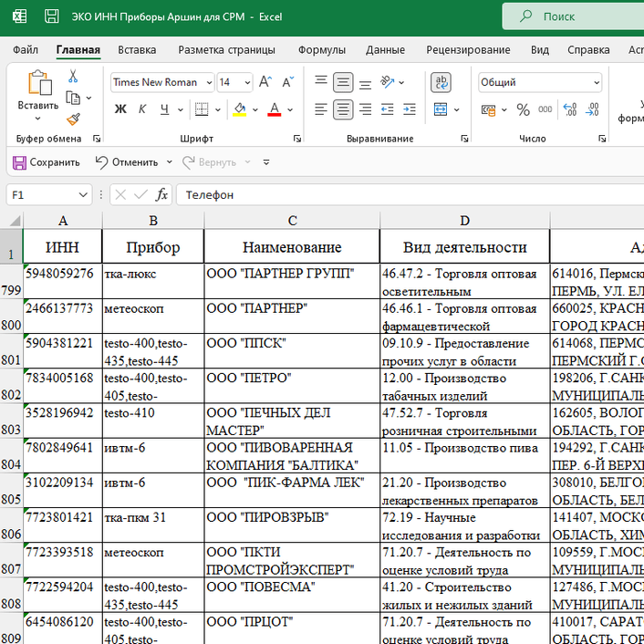The image size is (644, 644).
Task: Align text to top
Action: point(321,82)
